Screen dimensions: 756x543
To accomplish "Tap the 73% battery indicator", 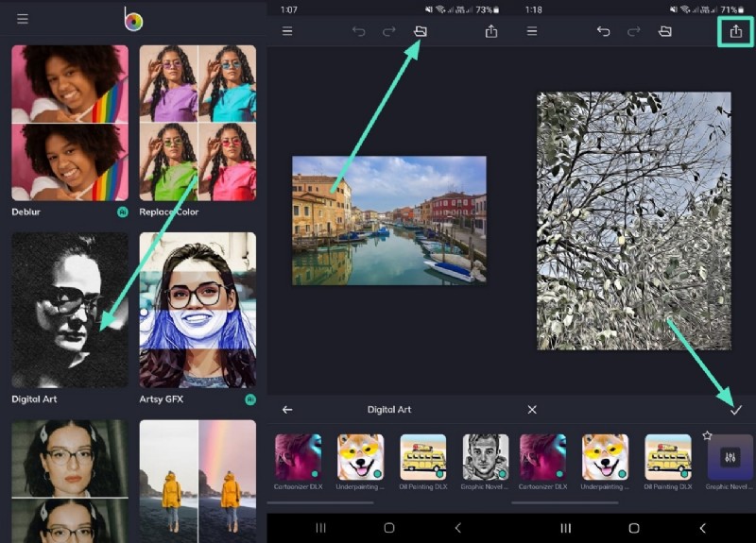I will 488,9.
